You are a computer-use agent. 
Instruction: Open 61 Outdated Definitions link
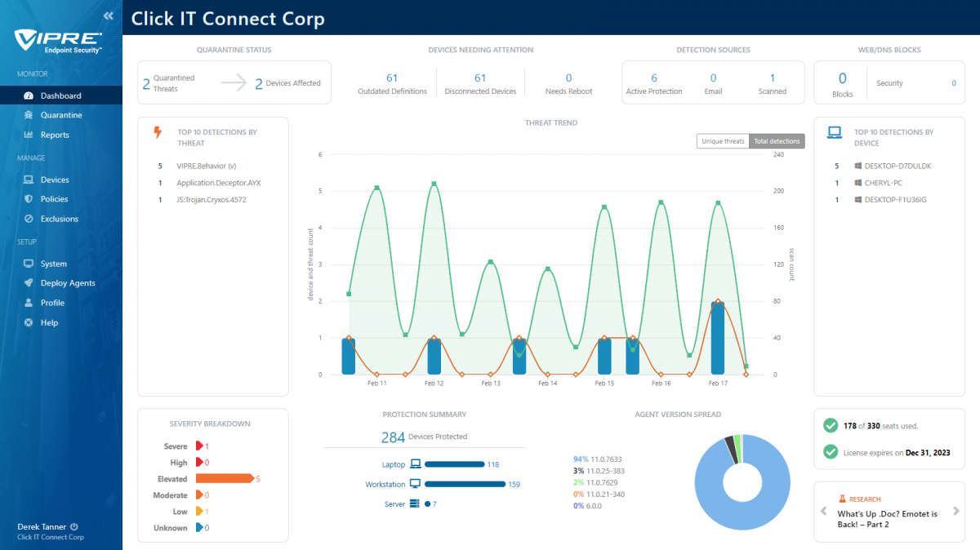click(392, 84)
